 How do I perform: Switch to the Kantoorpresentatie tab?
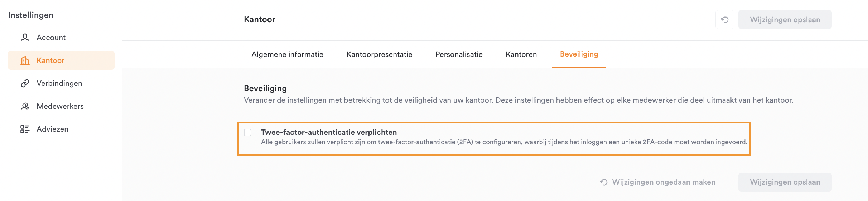tap(379, 54)
